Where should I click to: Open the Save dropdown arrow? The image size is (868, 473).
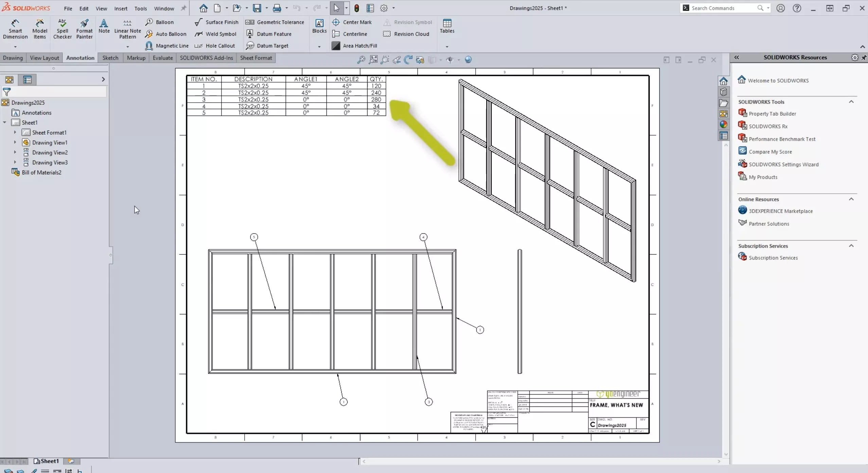click(x=267, y=8)
